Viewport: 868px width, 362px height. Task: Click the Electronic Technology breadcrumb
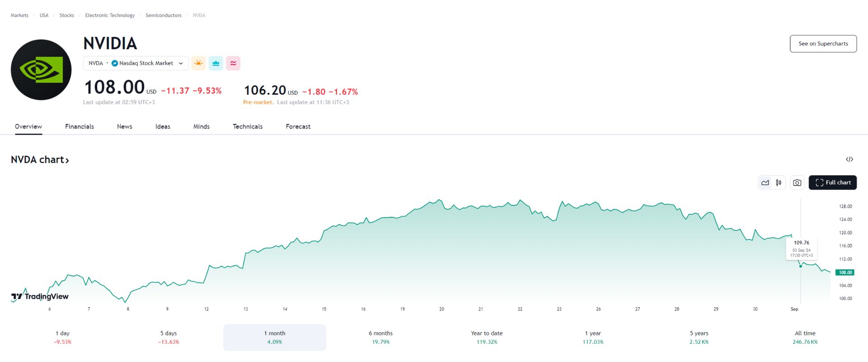(110, 15)
